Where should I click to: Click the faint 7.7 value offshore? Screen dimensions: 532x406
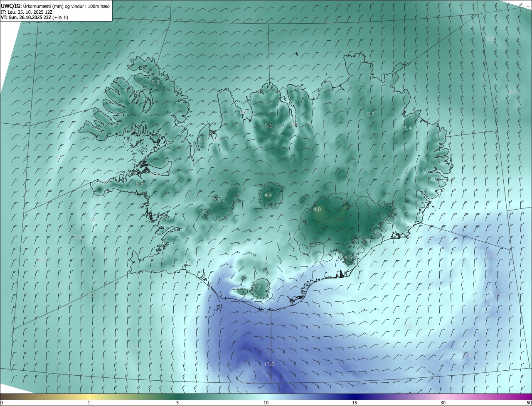pyautogui.click(x=91, y=295)
